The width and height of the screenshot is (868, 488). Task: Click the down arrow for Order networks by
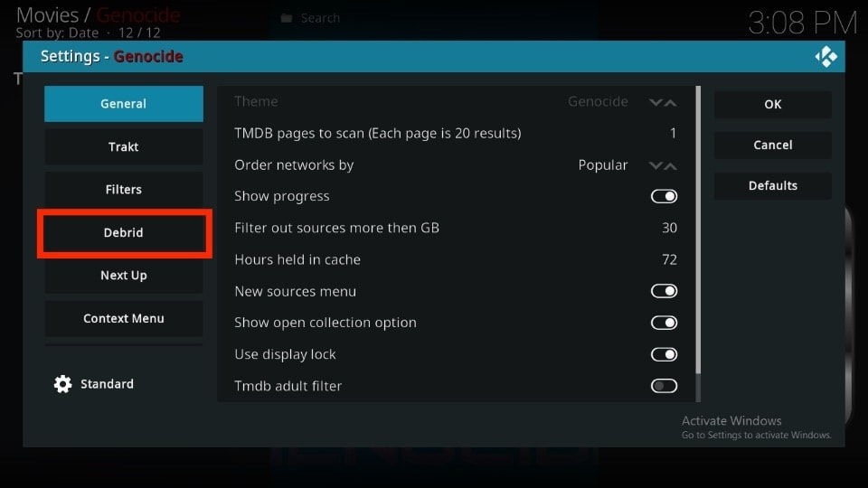[x=656, y=165]
